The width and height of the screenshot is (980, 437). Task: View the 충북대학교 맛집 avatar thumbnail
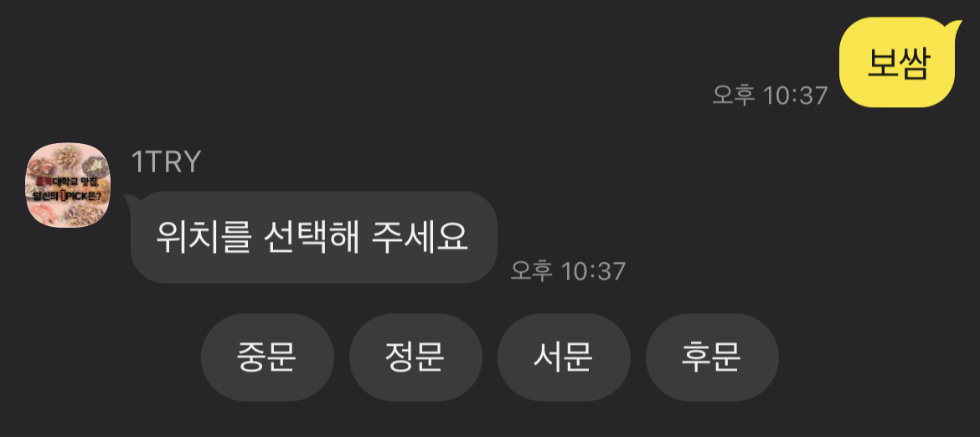click(x=68, y=185)
